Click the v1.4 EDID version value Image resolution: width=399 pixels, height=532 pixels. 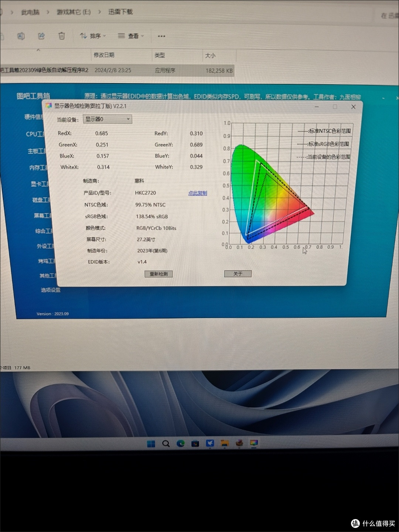[x=142, y=262]
